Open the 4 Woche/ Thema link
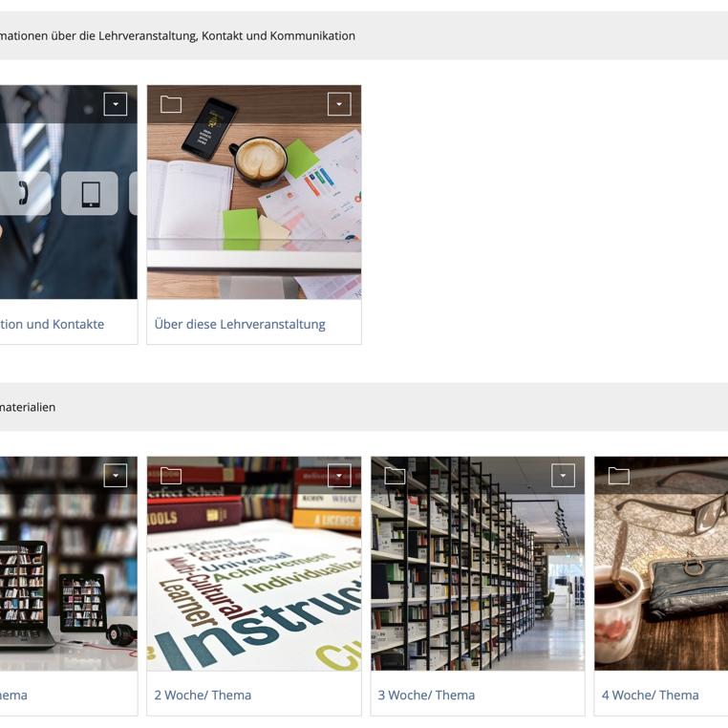728x728 pixels. pyautogui.click(x=650, y=695)
